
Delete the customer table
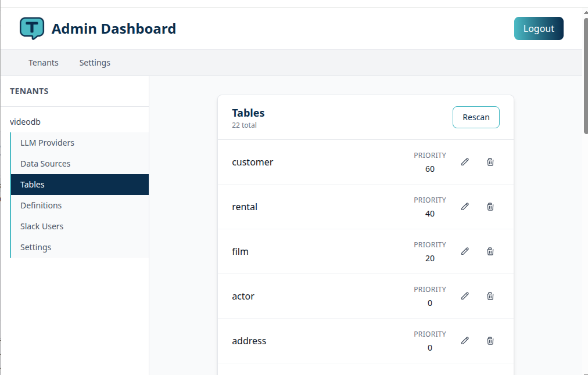490,161
